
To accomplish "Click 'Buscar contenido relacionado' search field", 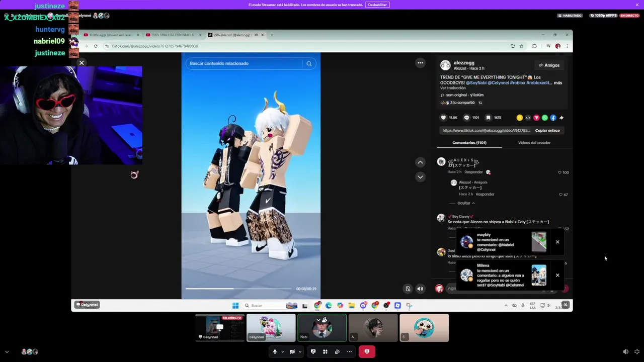I will tap(245, 63).
